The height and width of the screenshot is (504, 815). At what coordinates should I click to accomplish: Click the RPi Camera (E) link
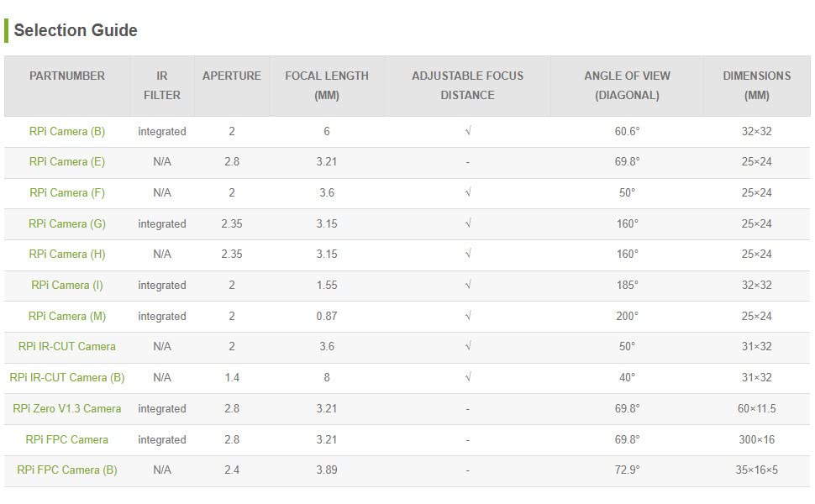tap(67, 161)
